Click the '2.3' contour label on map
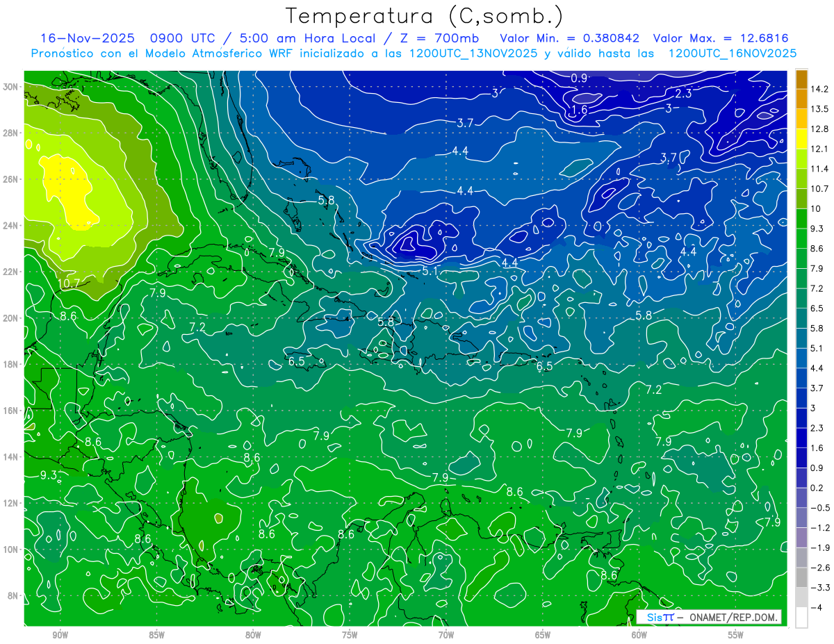Image resolution: width=834 pixels, height=644 pixels. point(683,93)
